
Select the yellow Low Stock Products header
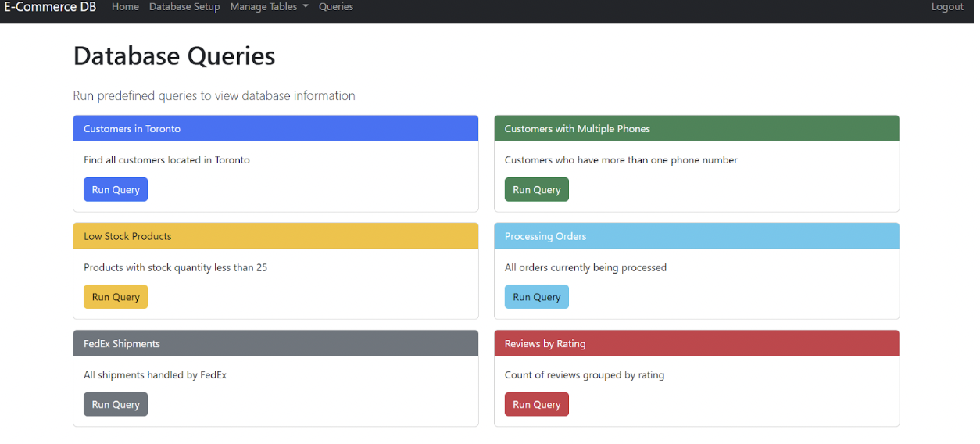pos(275,236)
